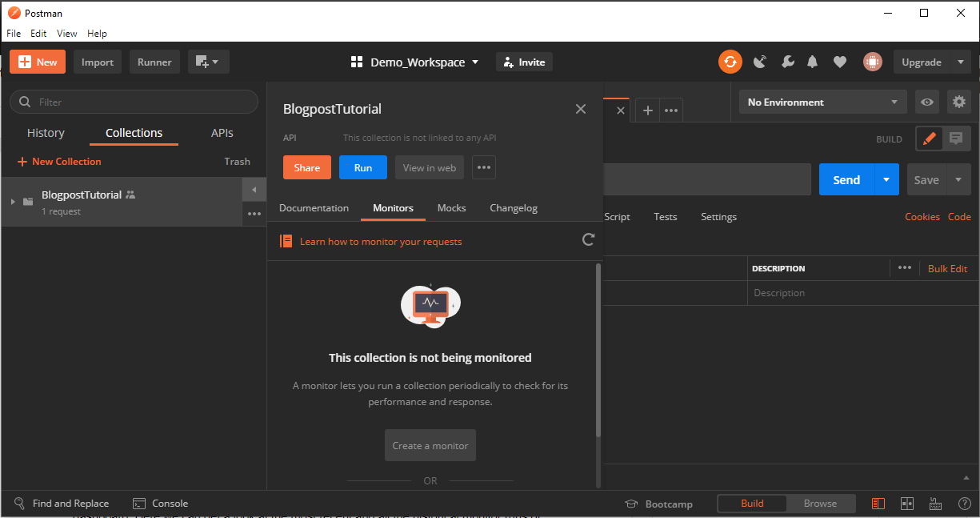Open Learn how to monitor your requests link

pos(380,241)
